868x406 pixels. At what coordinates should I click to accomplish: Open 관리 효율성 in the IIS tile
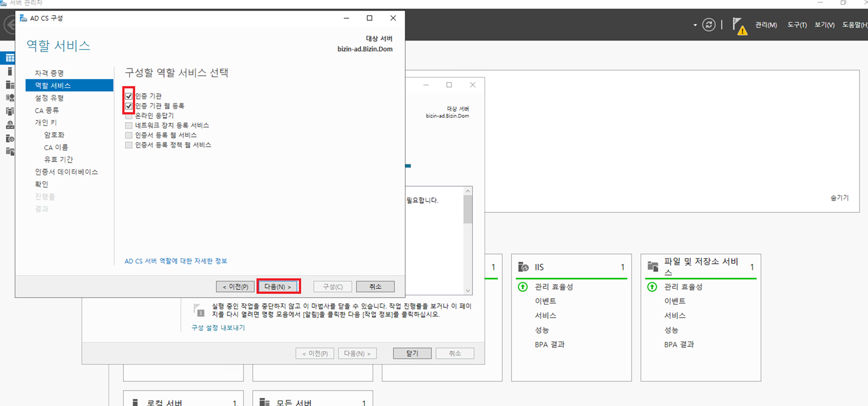(x=554, y=287)
